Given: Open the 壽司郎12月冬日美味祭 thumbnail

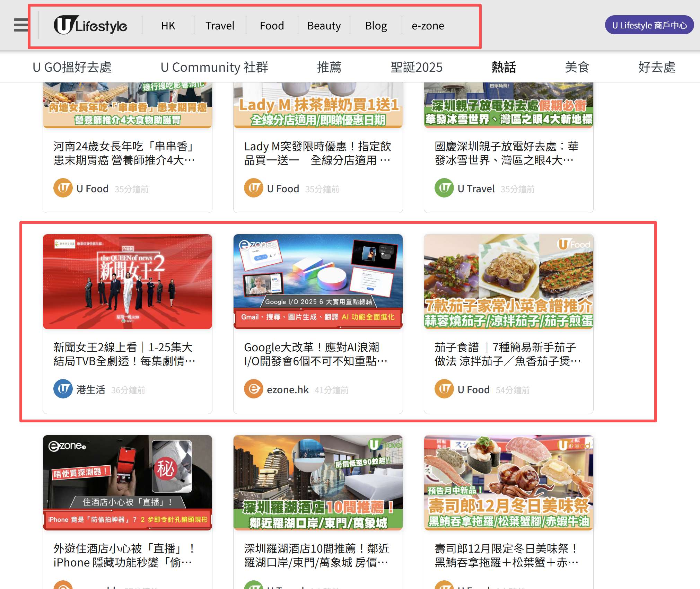Looking at the screenshot, I should pyautogui.click(x=508, y=482).
